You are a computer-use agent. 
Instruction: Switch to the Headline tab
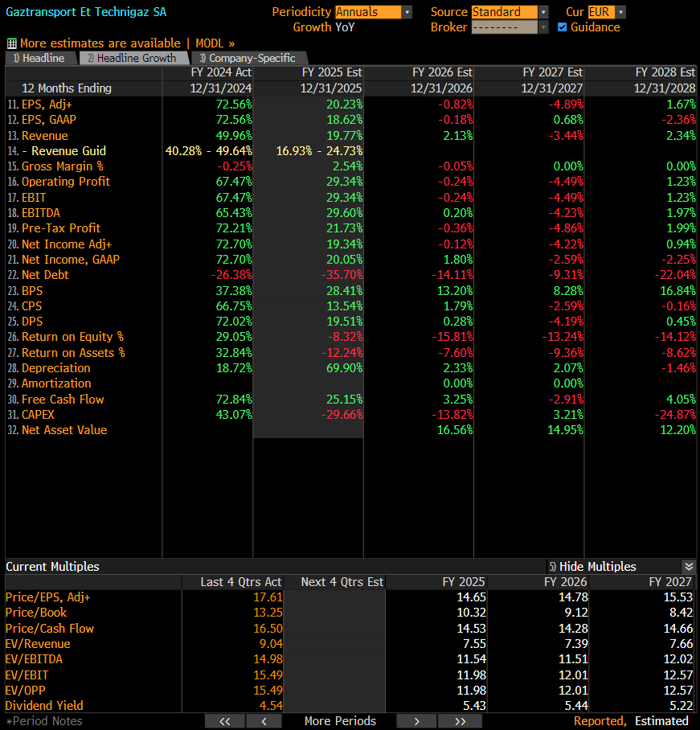41,58
